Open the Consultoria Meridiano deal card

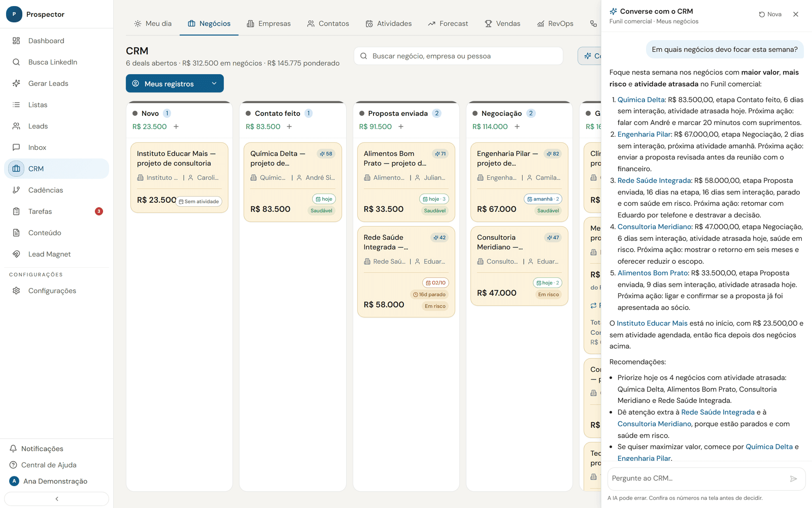click(519, 266)
